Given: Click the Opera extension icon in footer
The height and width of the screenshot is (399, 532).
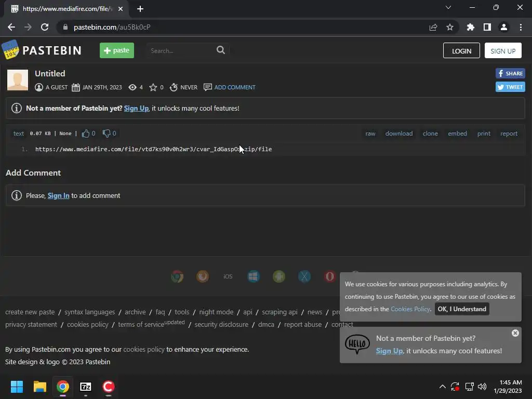Looking at the screenshot, I should pos(330,276).
